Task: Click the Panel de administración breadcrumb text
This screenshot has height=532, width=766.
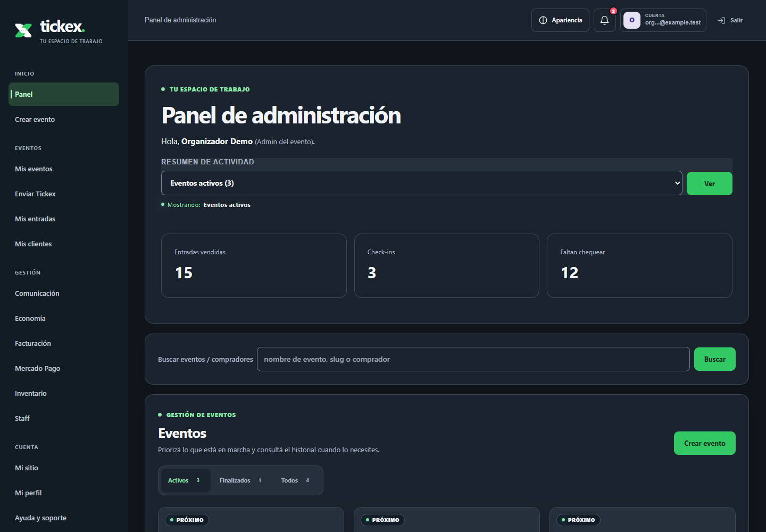Action: (x=180, y=20)
